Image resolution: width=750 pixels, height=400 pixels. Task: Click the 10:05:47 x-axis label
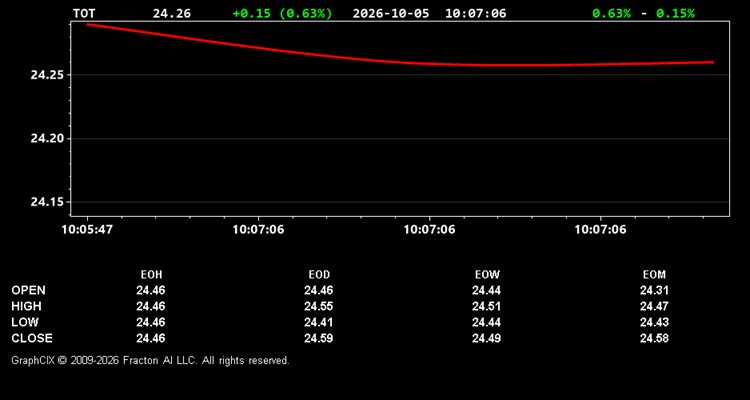(87, 230)
